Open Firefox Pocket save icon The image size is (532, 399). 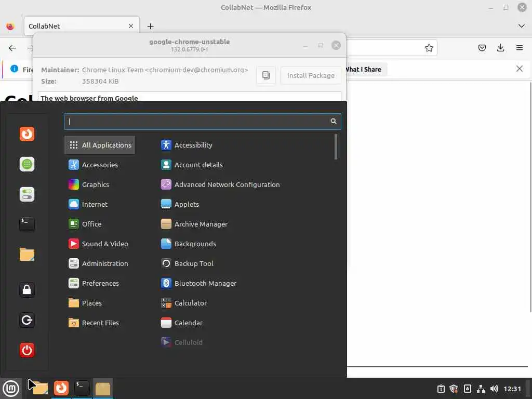482,48
